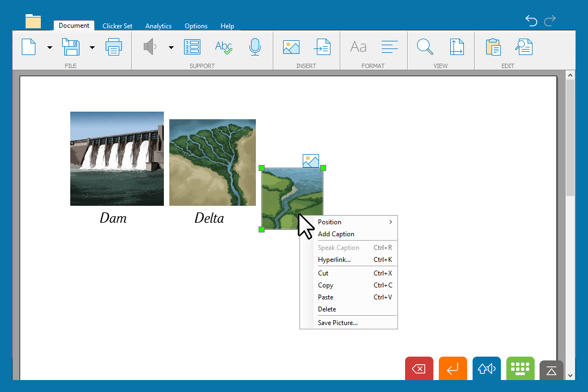Switch to the Clicker Set tab

click(117, 26)
